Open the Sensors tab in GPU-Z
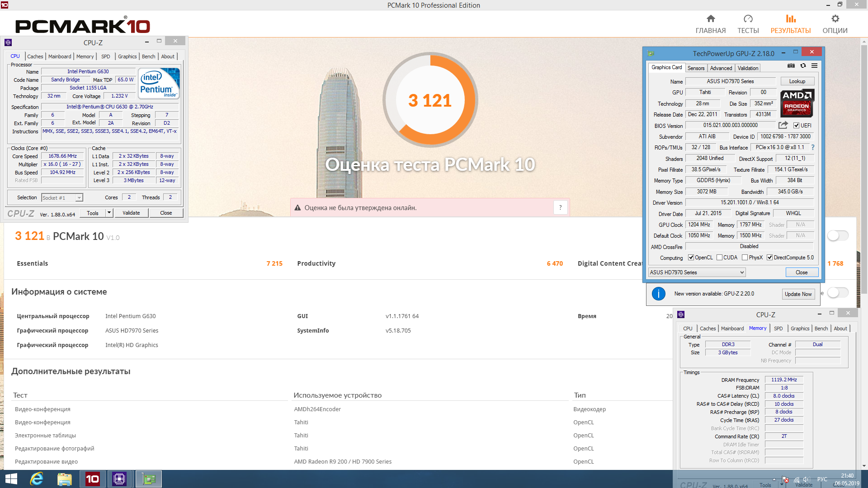This screenshot has width=868, height=488. point(696,68)
